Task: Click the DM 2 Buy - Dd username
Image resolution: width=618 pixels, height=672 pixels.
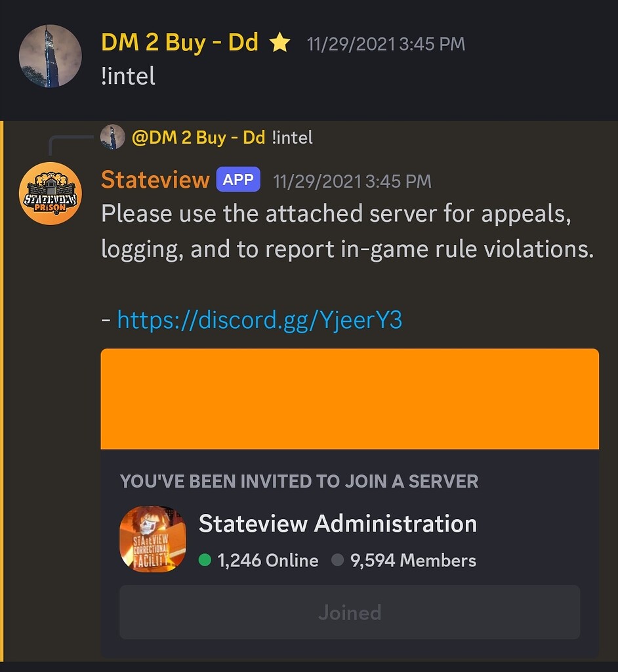Action: tap(182, 42)
